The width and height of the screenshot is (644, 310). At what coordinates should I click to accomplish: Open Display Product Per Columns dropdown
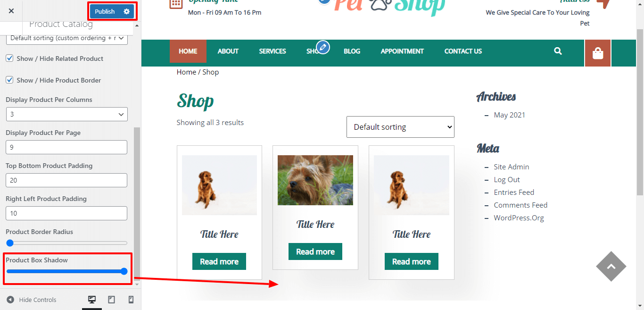click(x=66, y=114)
